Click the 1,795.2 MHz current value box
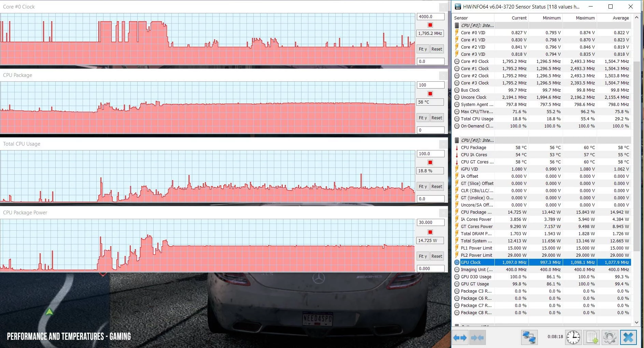Viewport: 644px width, 348px height. (x=430, y=33)
